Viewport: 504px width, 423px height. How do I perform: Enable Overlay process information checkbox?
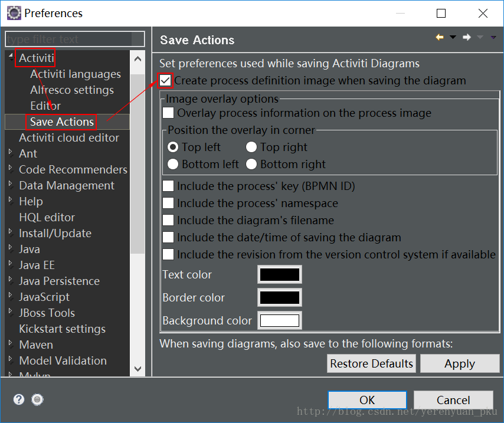click(168, 113)
